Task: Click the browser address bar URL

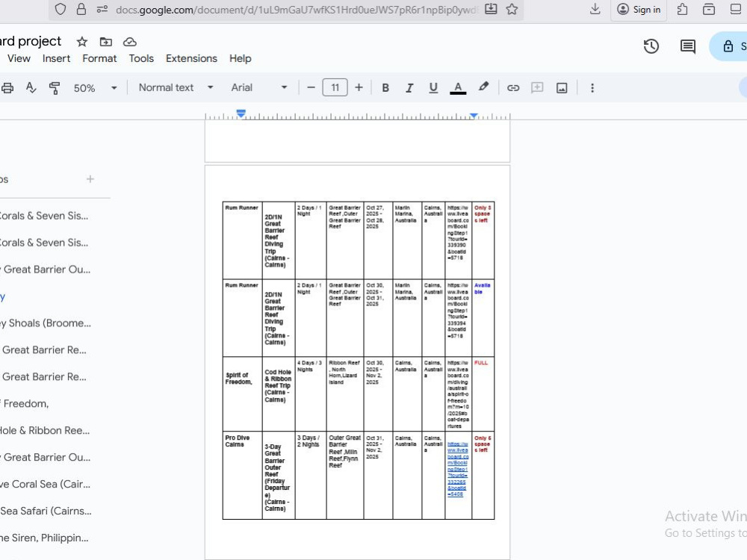Action: [x=297, y=10]
